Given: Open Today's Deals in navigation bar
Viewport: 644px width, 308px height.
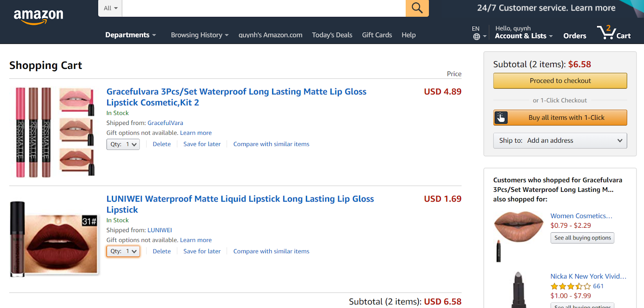Looking at the screenshot, I should pyautogui.click(x=332, y=35).
